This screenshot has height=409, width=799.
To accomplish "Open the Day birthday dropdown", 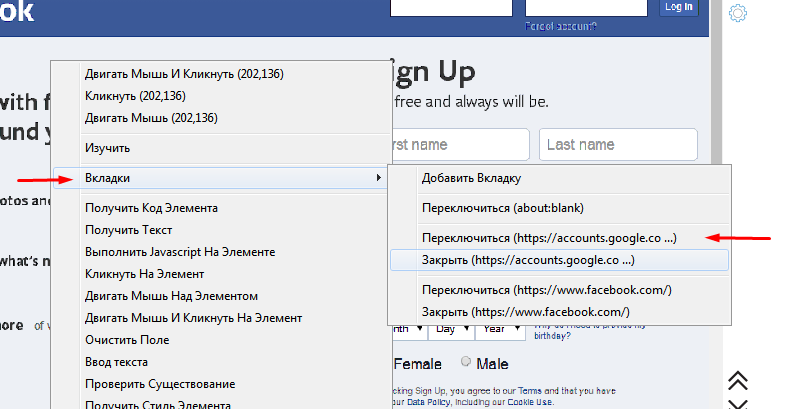I will 446,328.
